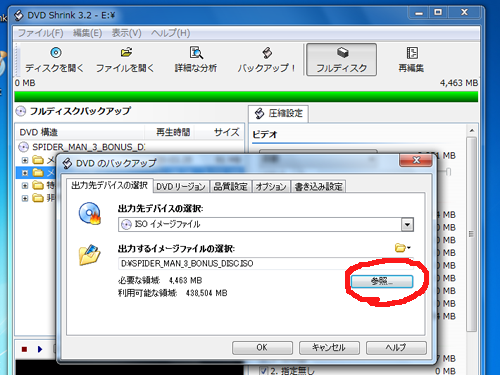Select 圧縮設定 tab in main window
Image resolution: width=500 pixels, height=375 pixels.
(x=279, y=114)
